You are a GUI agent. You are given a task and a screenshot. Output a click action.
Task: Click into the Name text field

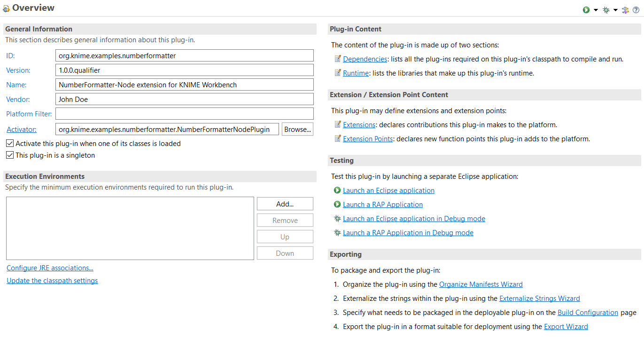[185, 85]
